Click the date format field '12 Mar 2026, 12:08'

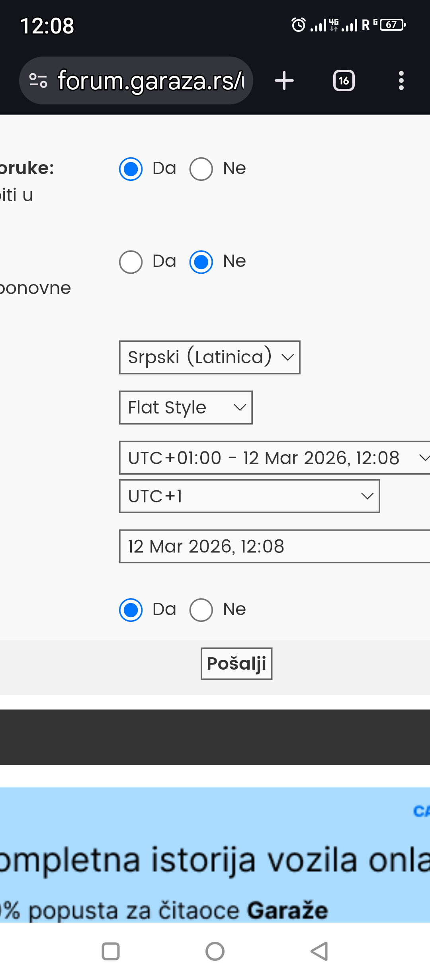pos(275,546)
